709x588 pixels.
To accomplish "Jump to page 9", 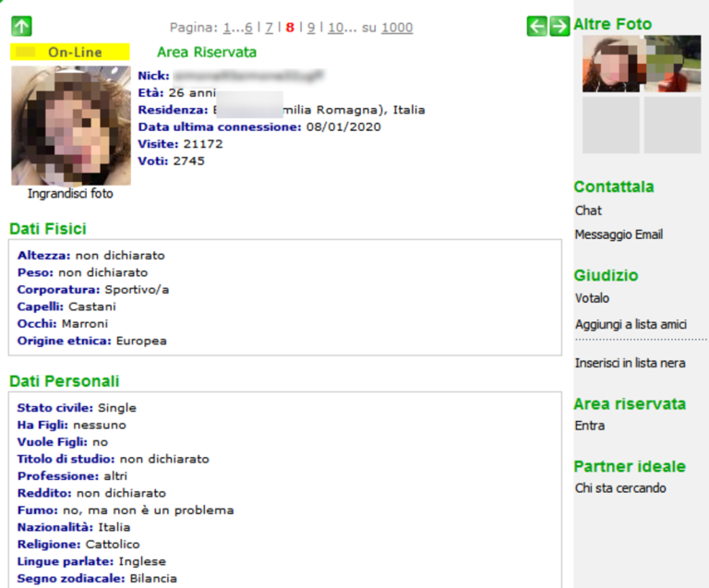I will point(311,28).
